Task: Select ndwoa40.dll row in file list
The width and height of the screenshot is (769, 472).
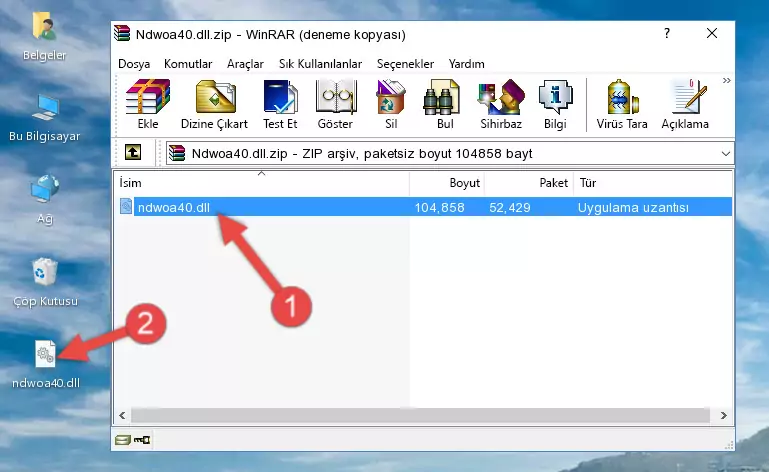Action: 424,207
